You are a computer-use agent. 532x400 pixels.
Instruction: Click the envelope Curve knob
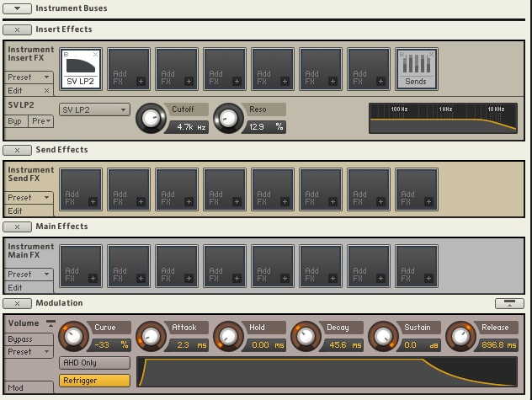click(73, 336)
